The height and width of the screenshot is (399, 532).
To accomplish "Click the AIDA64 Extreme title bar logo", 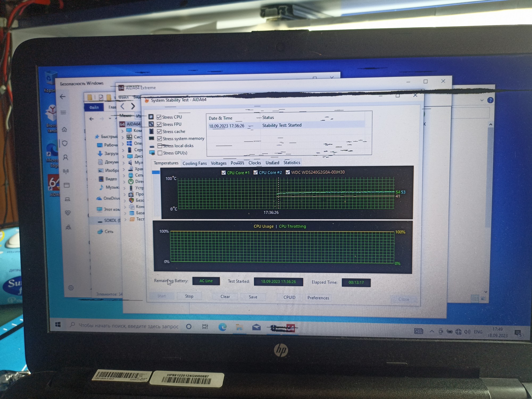I will (121, 88).
